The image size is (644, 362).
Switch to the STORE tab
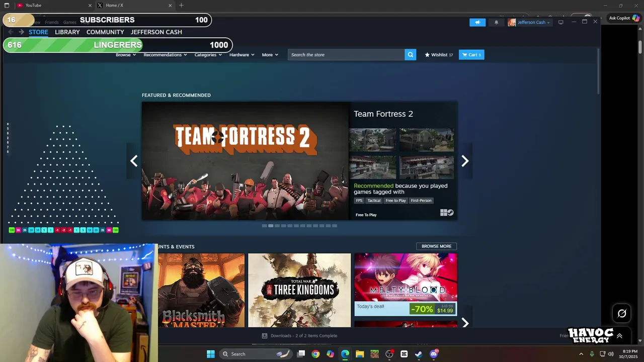tap(38, 32)
